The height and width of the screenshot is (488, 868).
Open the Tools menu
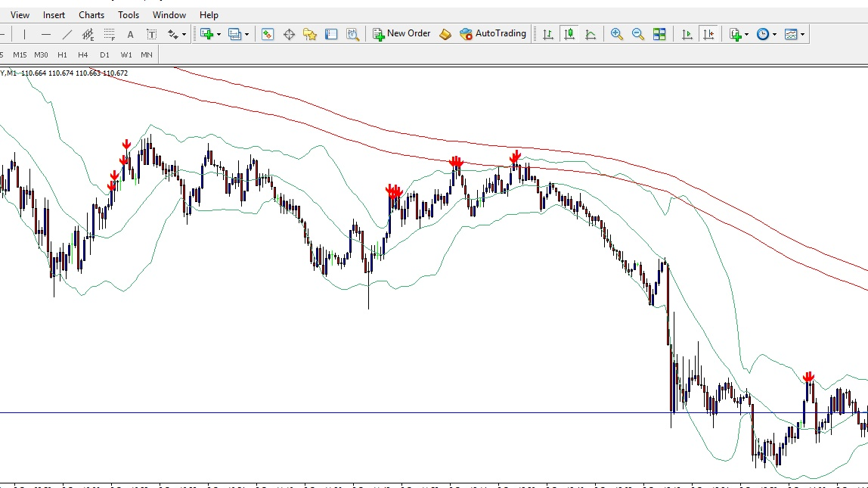tap(129, 15)
